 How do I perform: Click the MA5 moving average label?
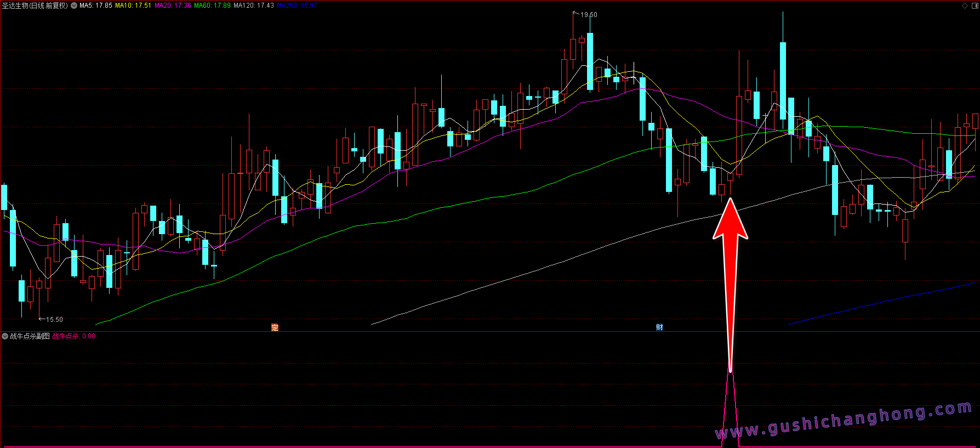pyautogui.click(x=96, y=5)
